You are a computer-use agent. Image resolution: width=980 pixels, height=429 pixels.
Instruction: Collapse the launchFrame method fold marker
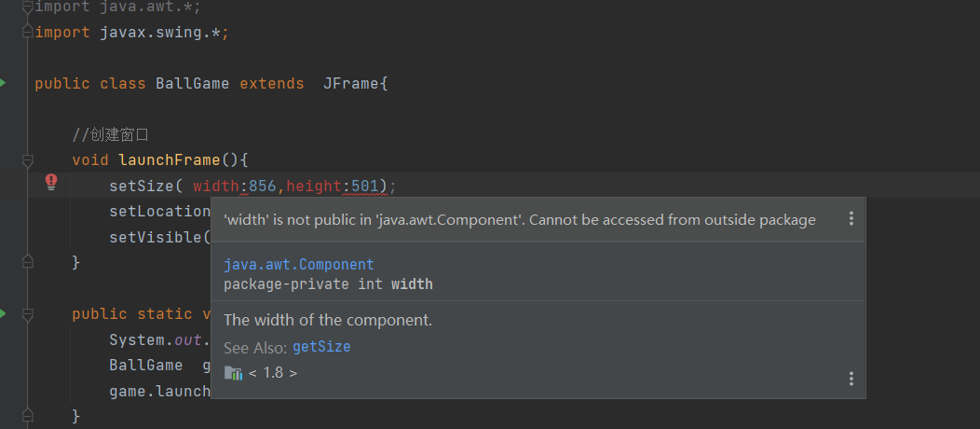click(x=27, y=160)
